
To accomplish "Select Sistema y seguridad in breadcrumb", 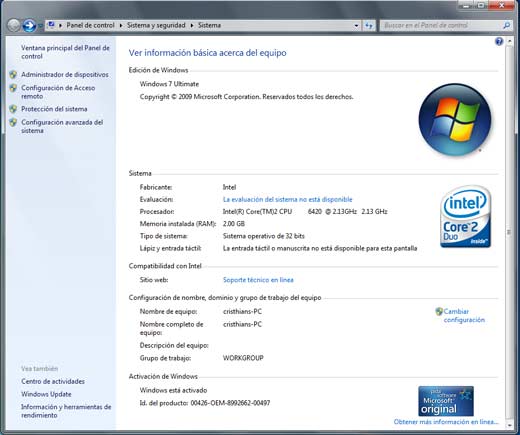I will pyautogui.click(x=156, y=25).
